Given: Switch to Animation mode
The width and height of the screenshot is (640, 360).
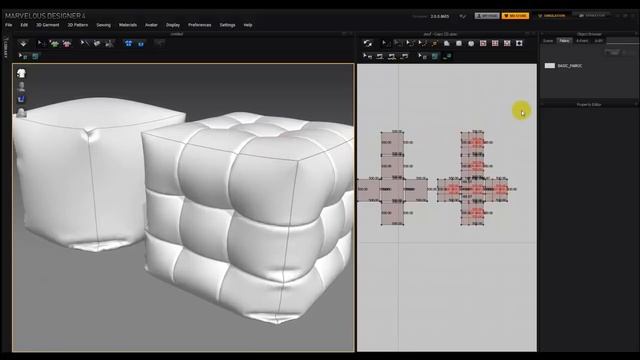Looking at the screenshot, I should [592, 16].
